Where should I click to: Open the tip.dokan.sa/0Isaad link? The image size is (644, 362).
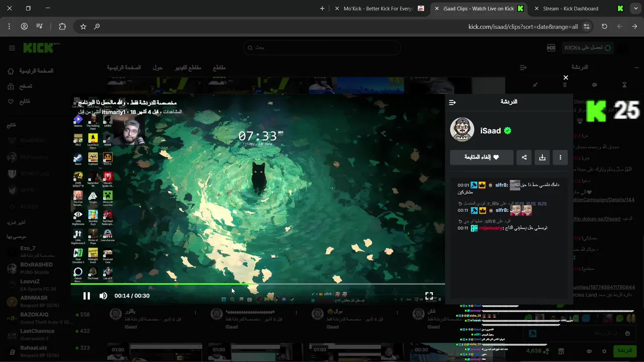tap(597, 219)
